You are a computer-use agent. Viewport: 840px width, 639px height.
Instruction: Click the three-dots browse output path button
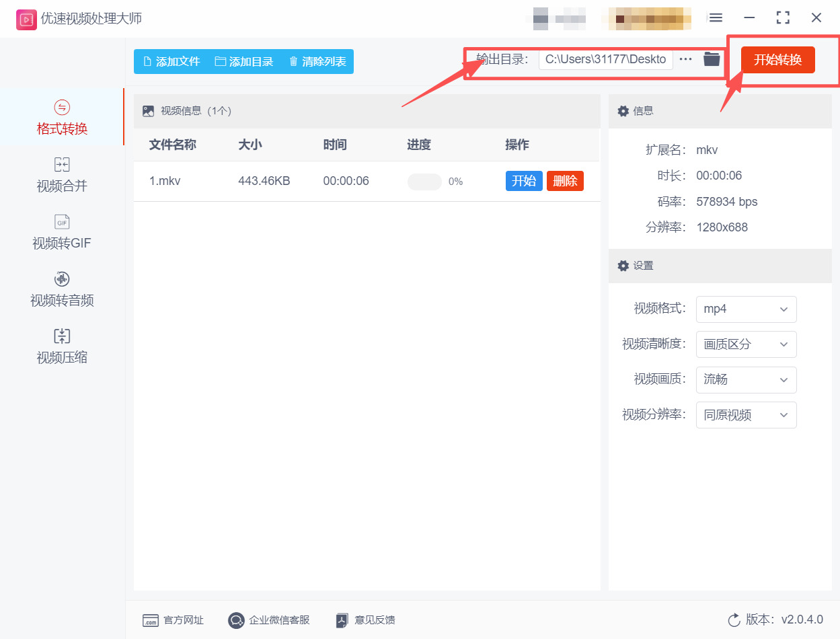[x=685, y=59]
